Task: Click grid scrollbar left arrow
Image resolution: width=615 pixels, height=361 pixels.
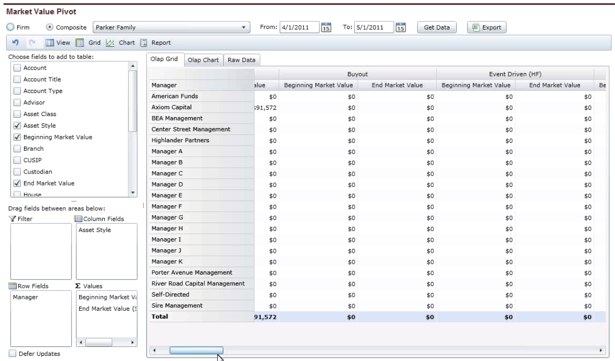Action: point(154,350)
